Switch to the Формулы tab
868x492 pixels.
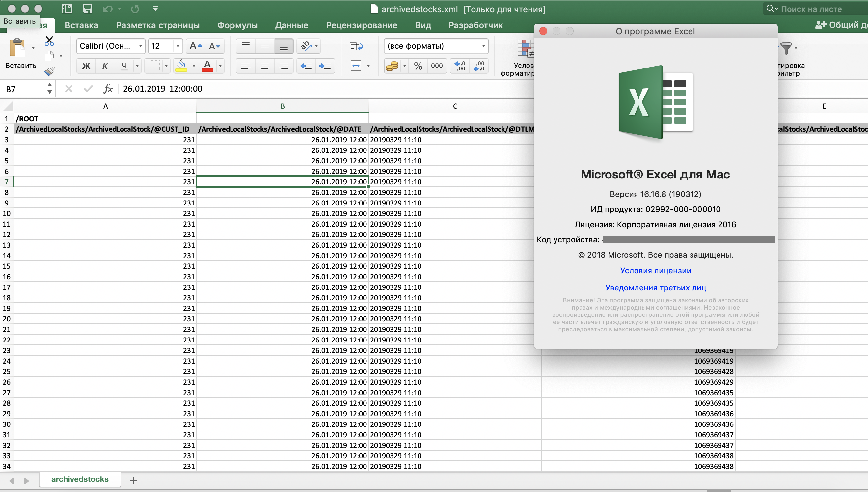(237, 25)
